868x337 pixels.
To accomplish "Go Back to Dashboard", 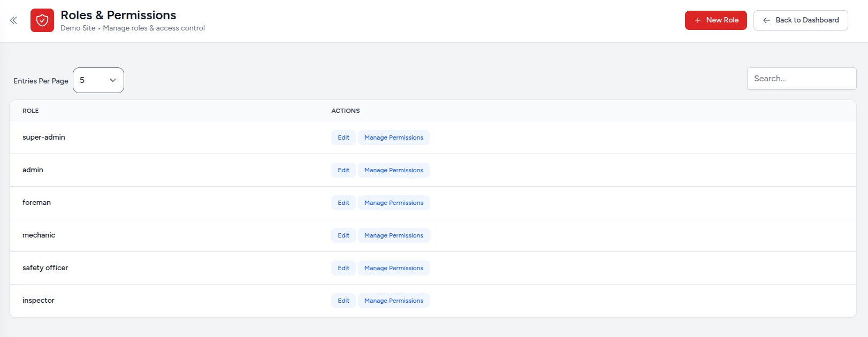I will (x=800, y=20).
